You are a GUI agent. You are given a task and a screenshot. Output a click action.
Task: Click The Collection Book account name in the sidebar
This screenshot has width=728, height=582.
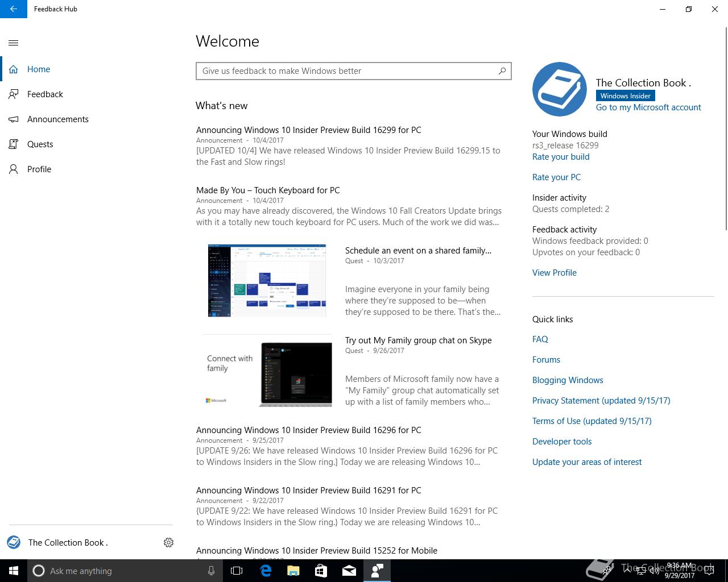(68, 543)
